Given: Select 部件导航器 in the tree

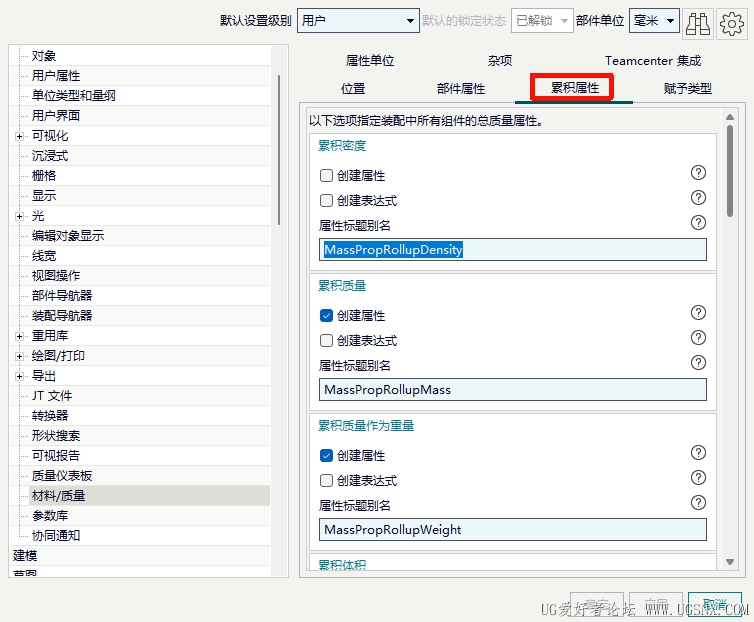Looking at the screenshot, I should (62, 296).
